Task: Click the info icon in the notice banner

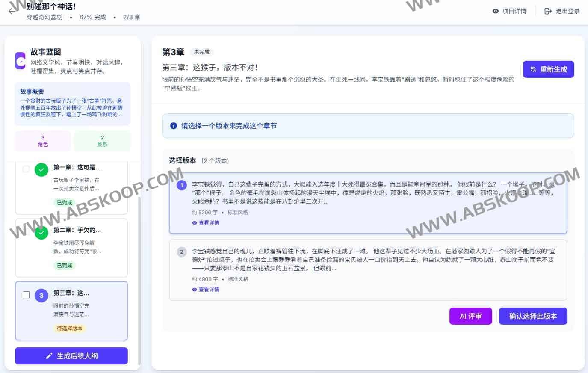Action: [x=174, y=126]
